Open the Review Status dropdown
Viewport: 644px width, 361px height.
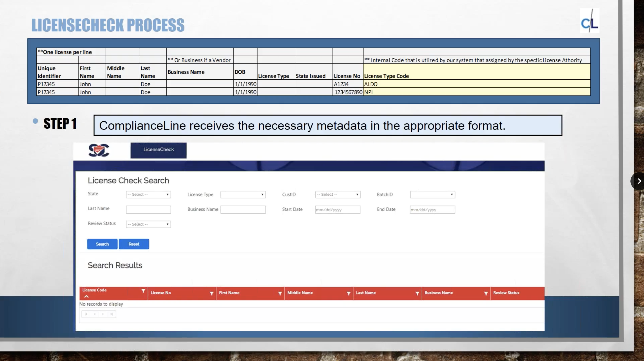148,224
